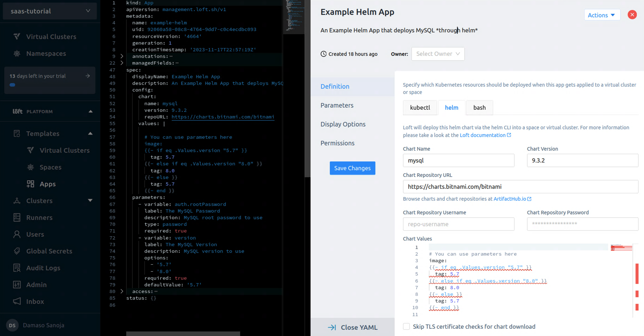The height and width of the screenshot is (336, 644).
Task: Collapse the Templates section
Action: point(90,133)
